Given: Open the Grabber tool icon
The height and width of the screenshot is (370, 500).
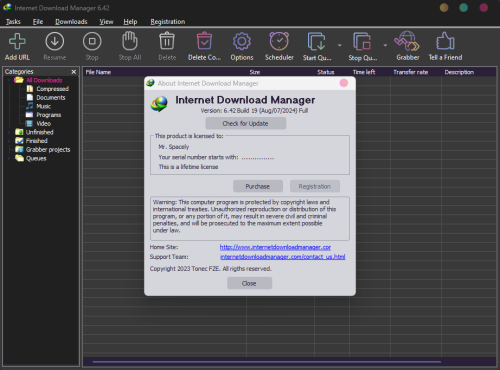Looking at the screenshot, I should [407, 41].
